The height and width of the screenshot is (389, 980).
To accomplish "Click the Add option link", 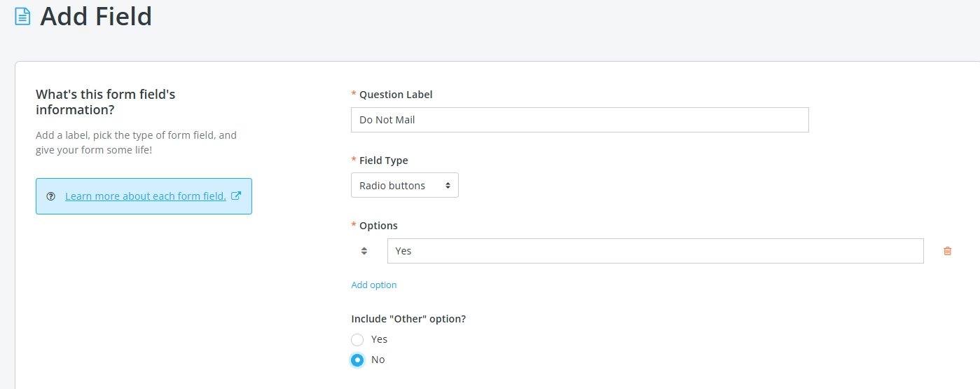I will coord(374,285).
